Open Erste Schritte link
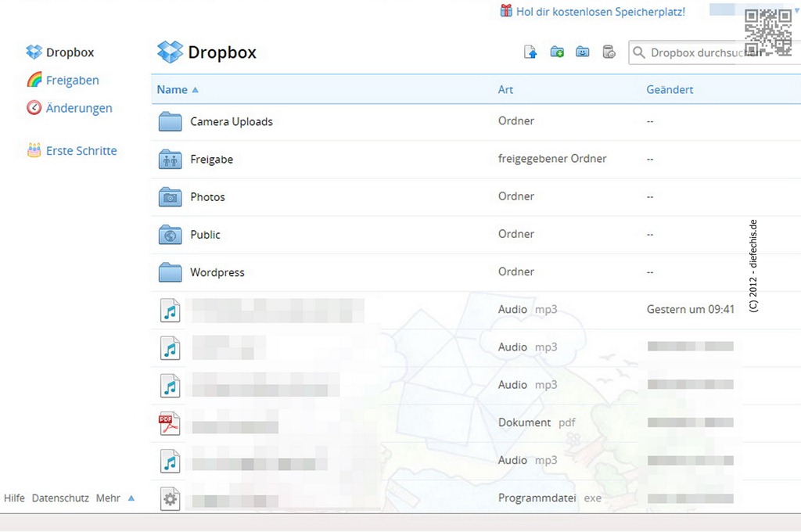The height and width of the screenshot is (532, 801). pyautogui.click(x=81, y=151)
